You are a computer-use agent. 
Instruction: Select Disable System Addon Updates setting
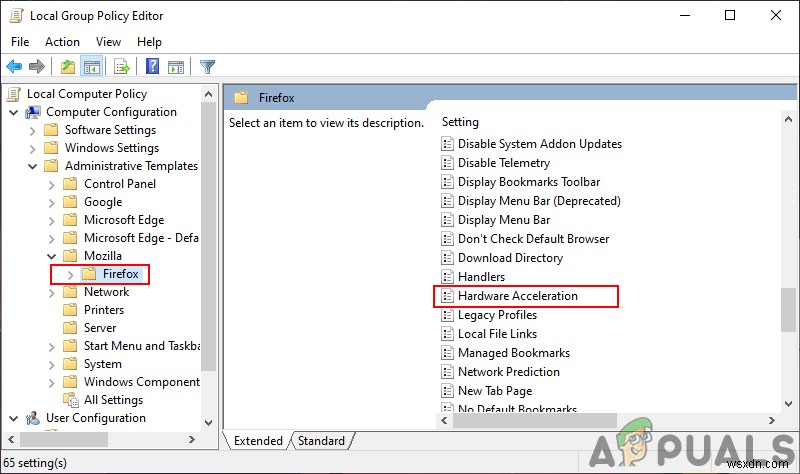[540, 144]
